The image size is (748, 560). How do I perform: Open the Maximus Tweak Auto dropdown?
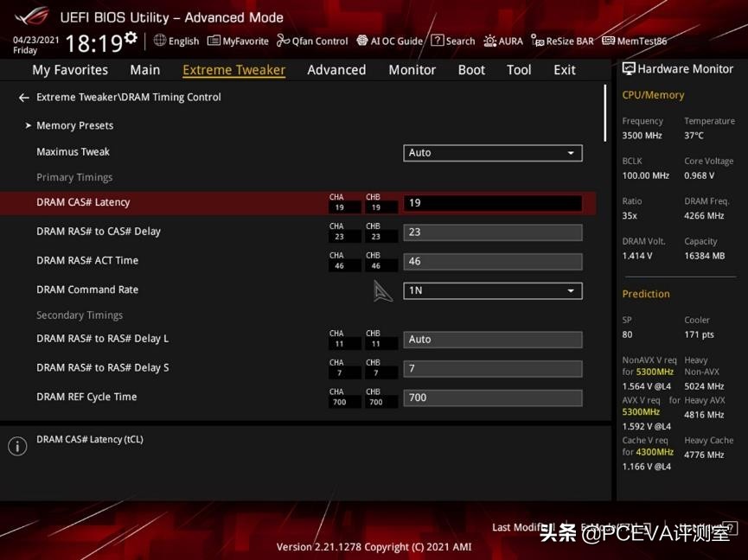click(x=493, y=153)
